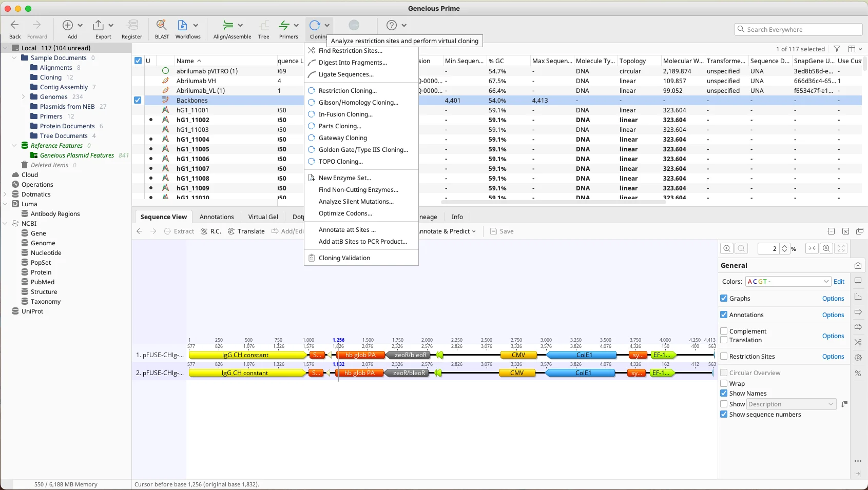The height and width of the screenshot is (490, 868).
Task: Choose Restriction Cloning... from menu
Action: pos(361,90)
